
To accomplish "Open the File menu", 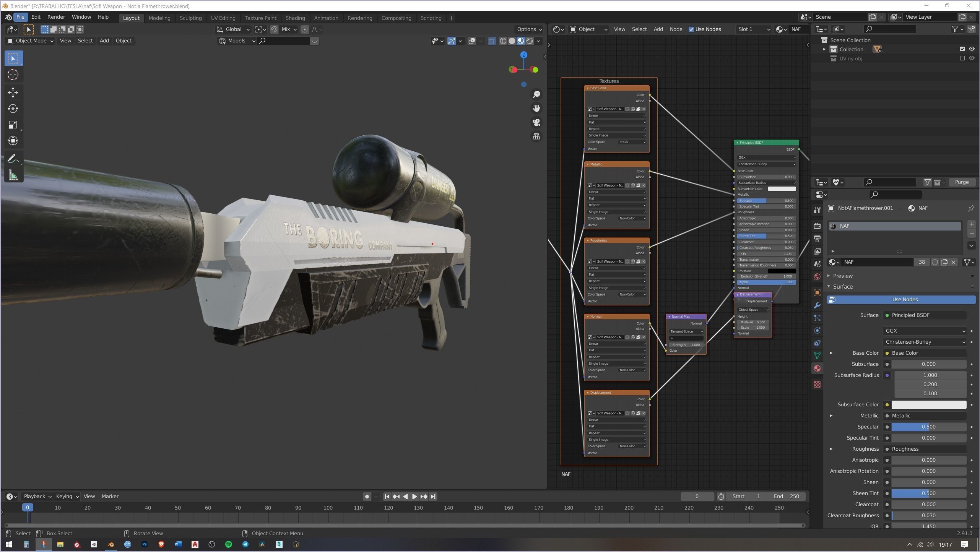I will 20,17.
